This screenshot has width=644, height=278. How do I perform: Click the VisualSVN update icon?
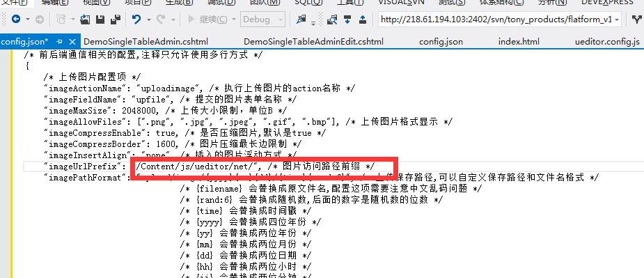click(347, 20)
